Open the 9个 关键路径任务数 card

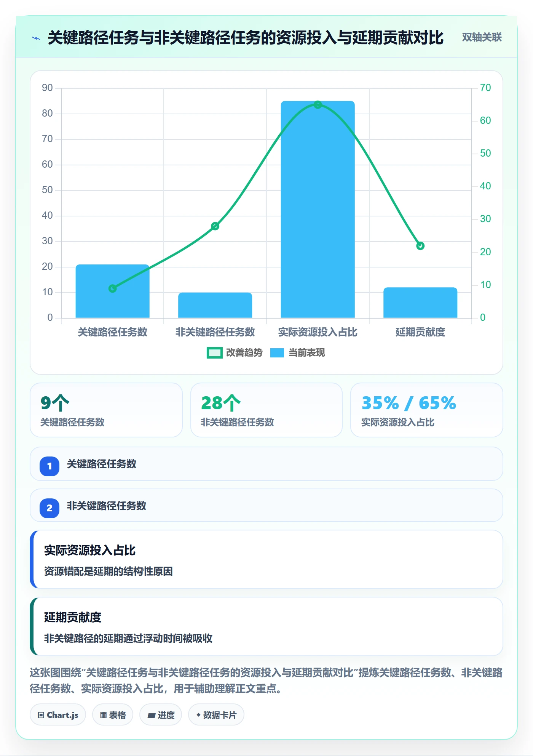coord(106,410)
